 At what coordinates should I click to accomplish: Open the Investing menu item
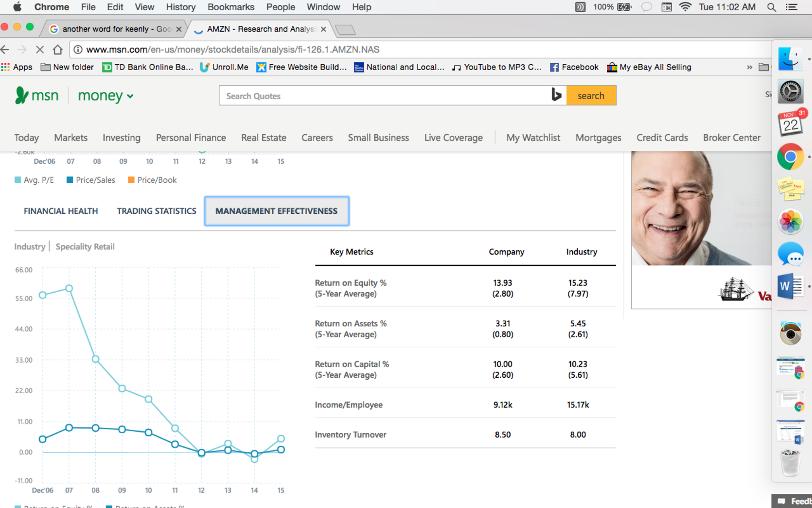(x=121, y=137)
